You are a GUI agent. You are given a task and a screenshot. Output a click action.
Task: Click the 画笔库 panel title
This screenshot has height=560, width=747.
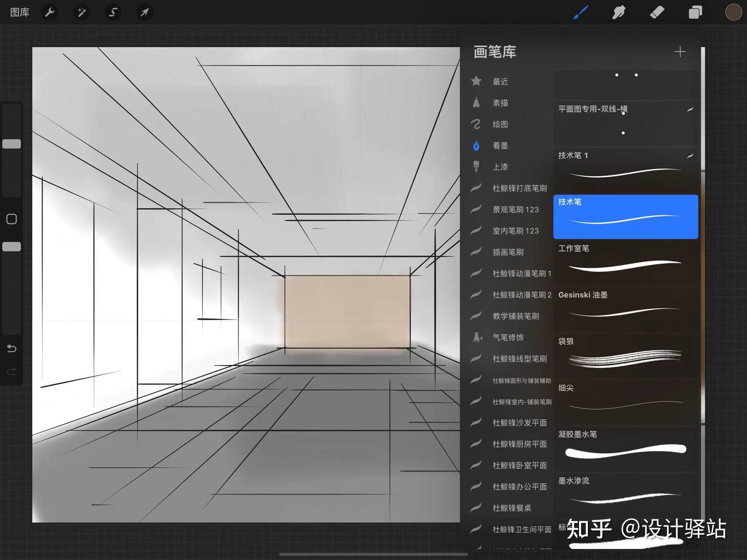495,52
